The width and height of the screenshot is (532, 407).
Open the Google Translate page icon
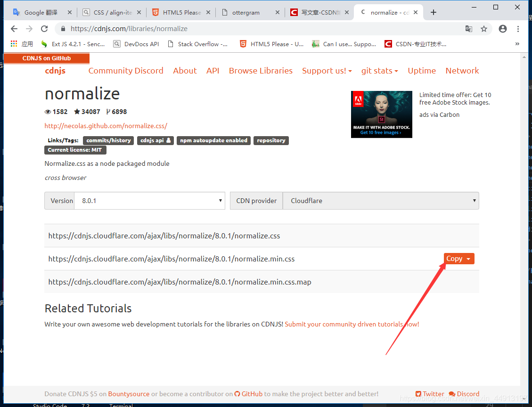click(x=468, y=29)
